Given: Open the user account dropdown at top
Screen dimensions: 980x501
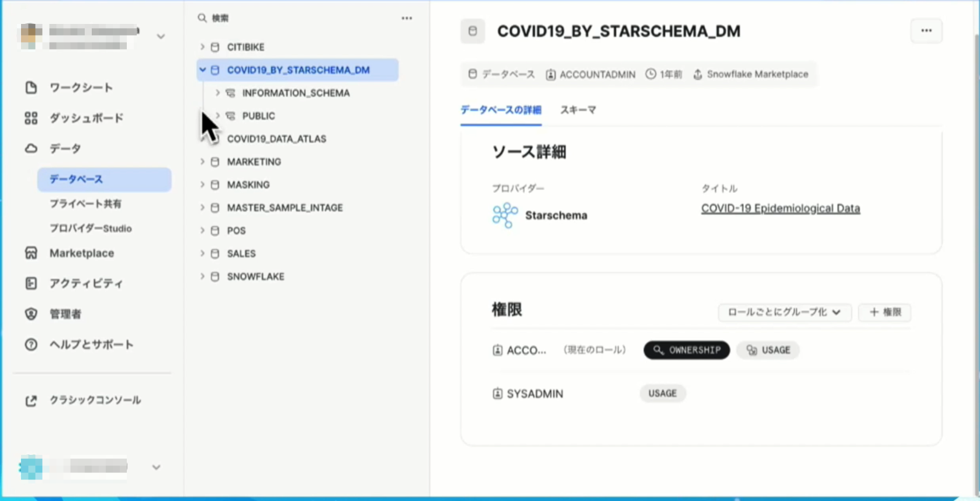Looking at the screenshot, I should 161,36.
